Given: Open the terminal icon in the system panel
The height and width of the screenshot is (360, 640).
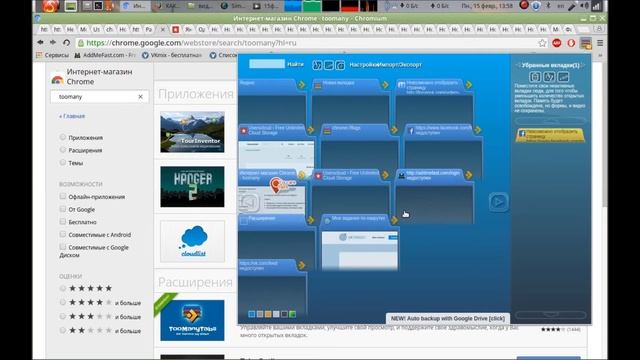Looking at the screenshot, I should tap(98, 6).
